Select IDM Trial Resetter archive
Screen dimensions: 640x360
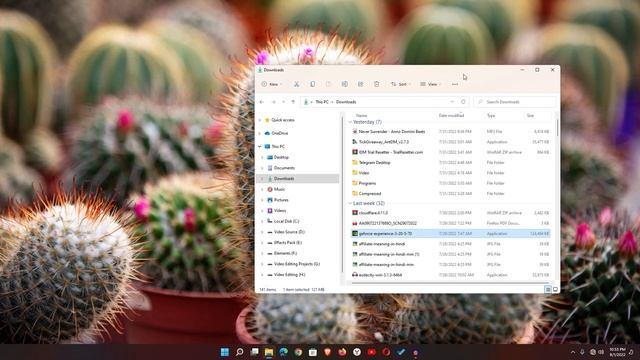point(451,152)
